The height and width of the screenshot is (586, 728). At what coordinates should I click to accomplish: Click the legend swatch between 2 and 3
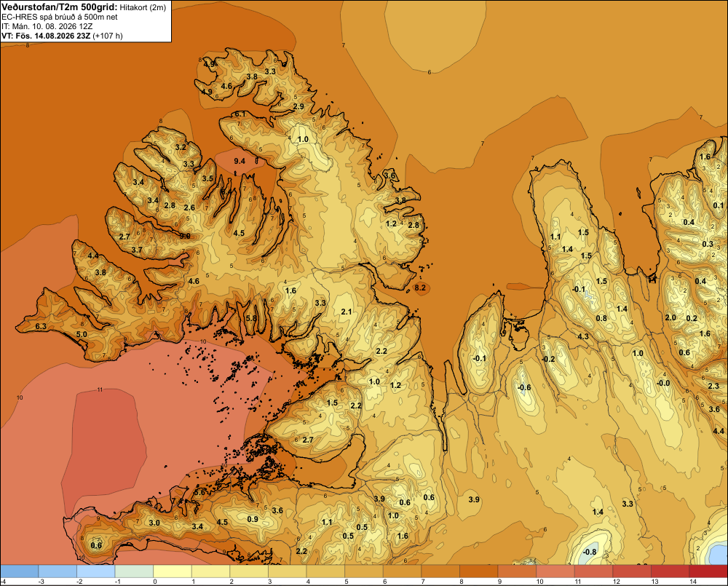click(249, 571)
